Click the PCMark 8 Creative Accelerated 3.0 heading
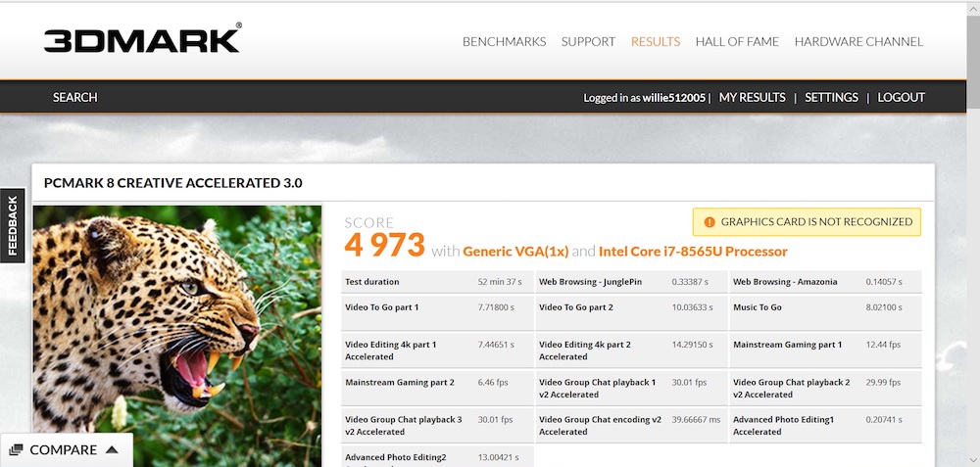The width and height of the screenshot is (980, 467). click(x=173, y=183)
